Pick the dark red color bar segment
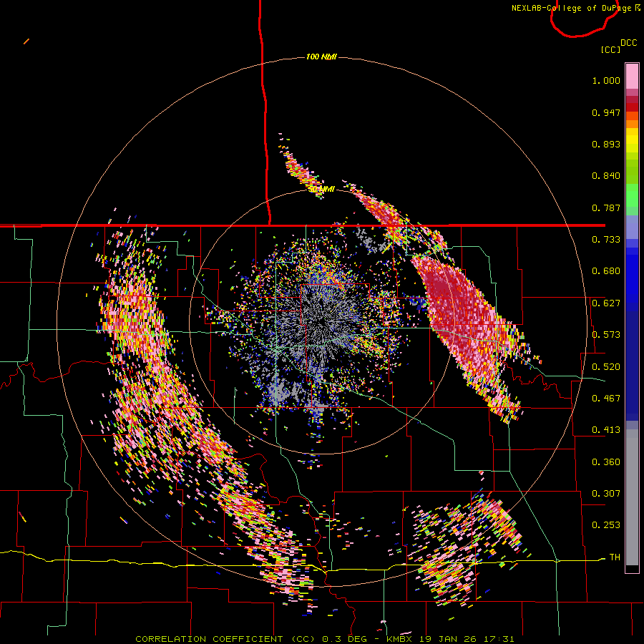Viewport: 644px width, 644px height. (632, 99)
